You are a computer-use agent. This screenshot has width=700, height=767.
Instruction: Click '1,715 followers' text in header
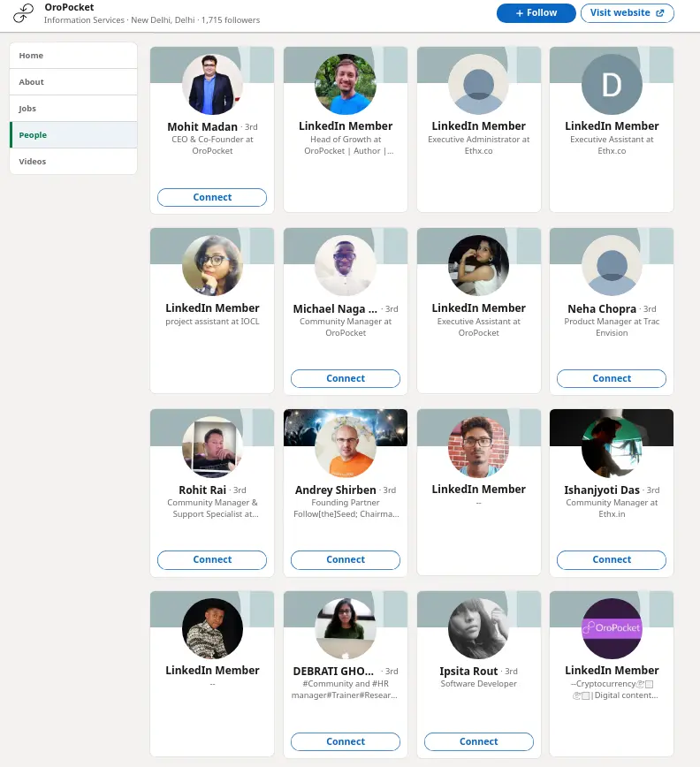coord(231,20)
